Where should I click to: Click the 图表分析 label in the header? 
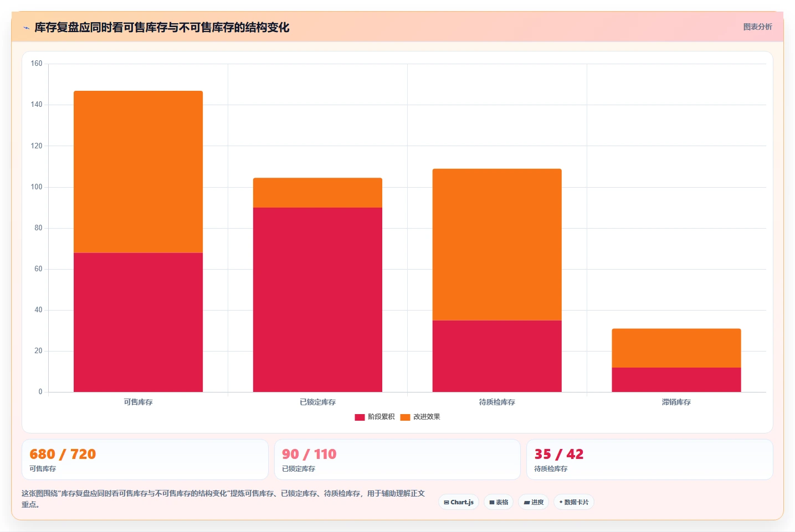(757, 27)
